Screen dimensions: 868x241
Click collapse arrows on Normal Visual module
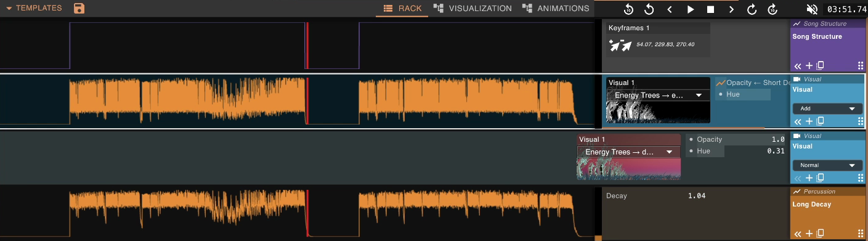click(x=798, y=178)
